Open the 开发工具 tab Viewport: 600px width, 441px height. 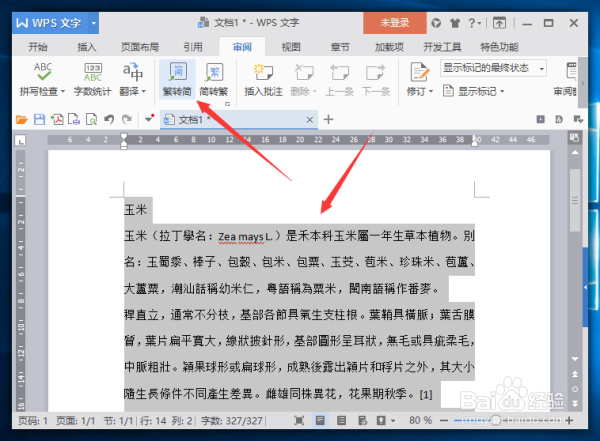(x=442, y=47)
